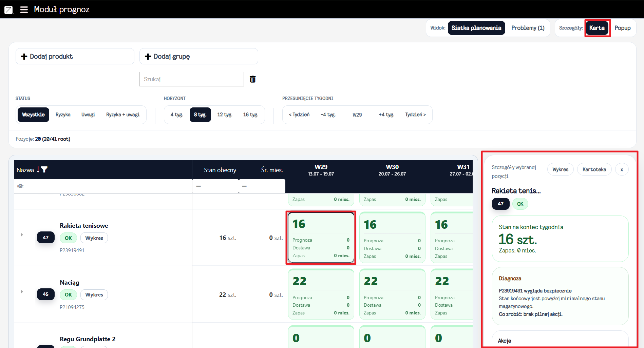Click the Nazwa filter input field
This screenshot has height=348, width=644.
coord(103,186)
